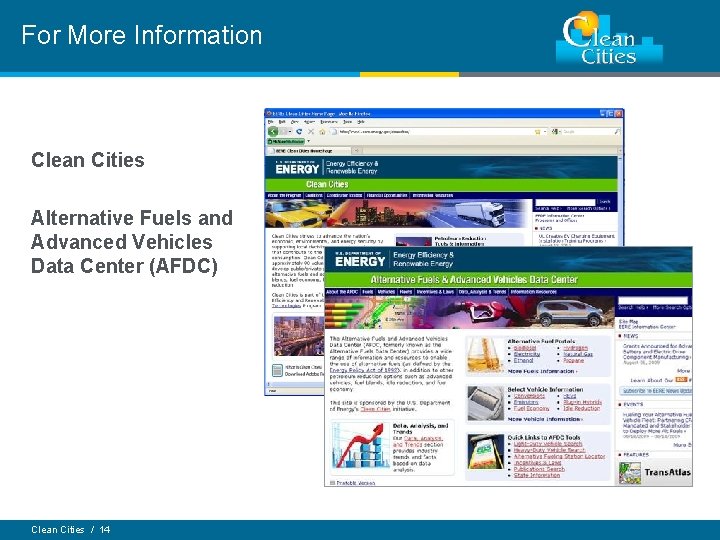Click Firefox URL address field
720x540 pixels.
pyautogui.click(x=434, y=132)
